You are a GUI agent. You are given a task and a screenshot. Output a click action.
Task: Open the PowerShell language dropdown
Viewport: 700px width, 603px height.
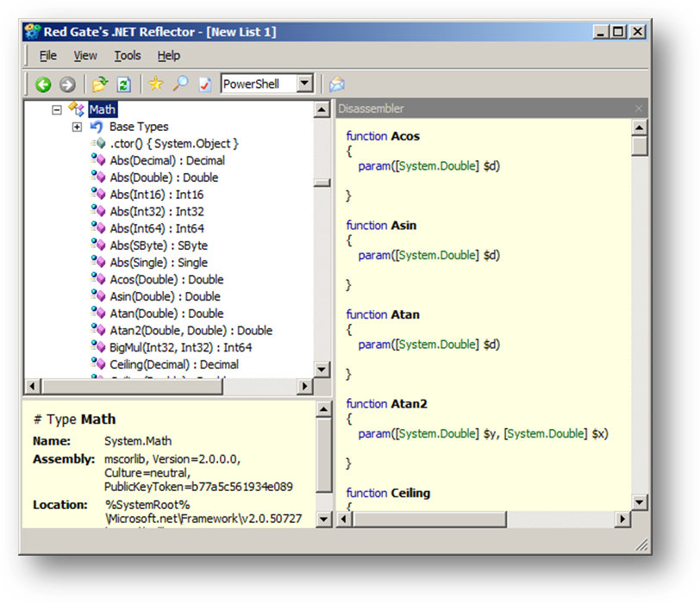[304, 84]
